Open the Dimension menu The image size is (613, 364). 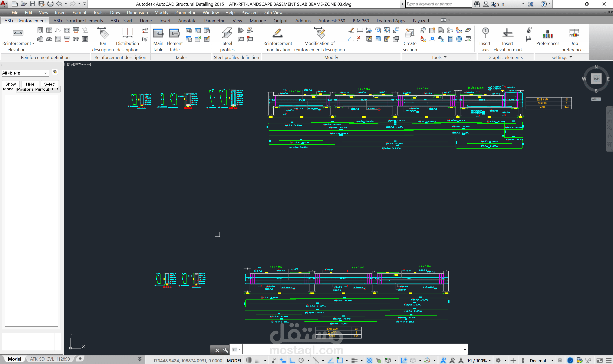pyautogui.click(x=137, y=13)
